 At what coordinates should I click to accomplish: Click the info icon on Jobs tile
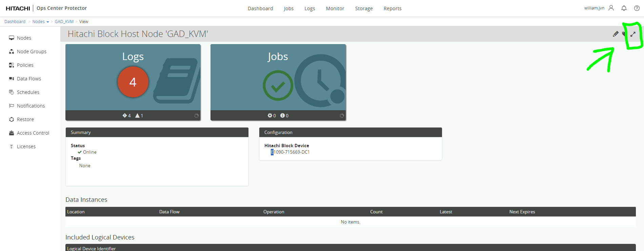pyautogui.click(x=282, y=116)
